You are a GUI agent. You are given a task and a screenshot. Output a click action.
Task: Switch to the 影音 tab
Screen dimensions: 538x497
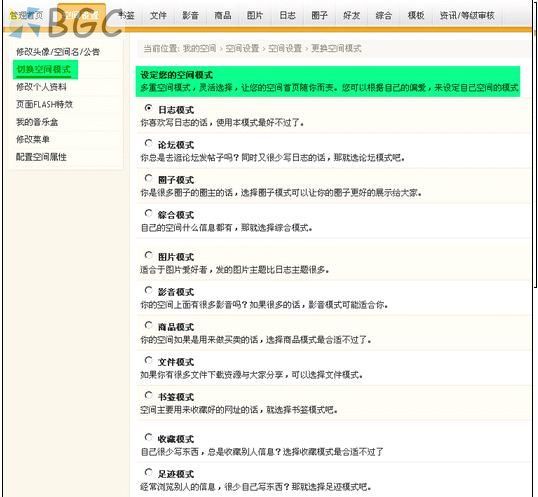coord(190,15)
